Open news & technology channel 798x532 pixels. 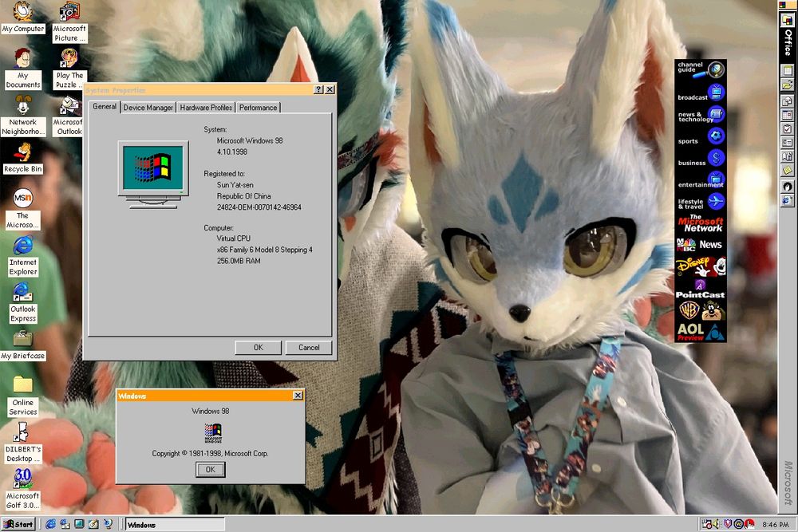coord(701,116)
